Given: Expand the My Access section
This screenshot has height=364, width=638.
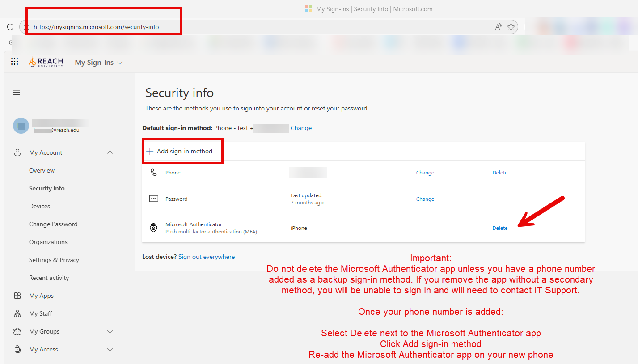Looking at the screenshot, I should 110,349.
